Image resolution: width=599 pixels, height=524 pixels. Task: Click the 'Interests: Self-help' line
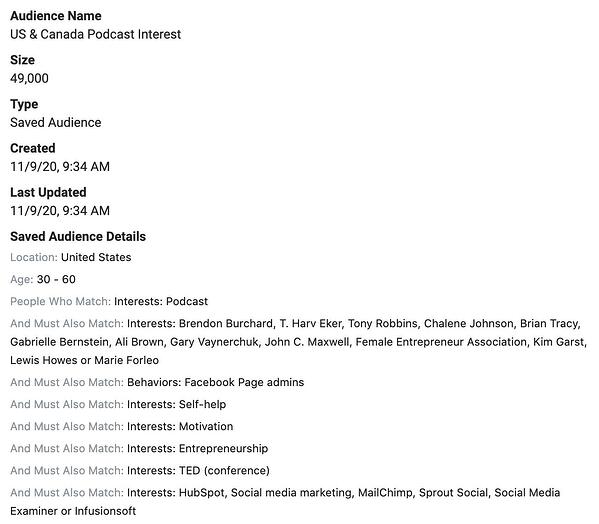(x=176, y=404)
